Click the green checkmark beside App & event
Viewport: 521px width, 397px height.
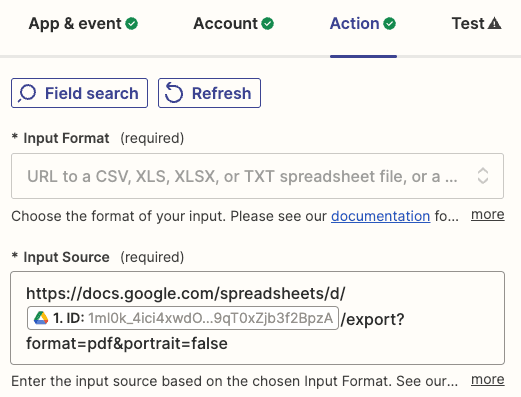click(132, 24)
